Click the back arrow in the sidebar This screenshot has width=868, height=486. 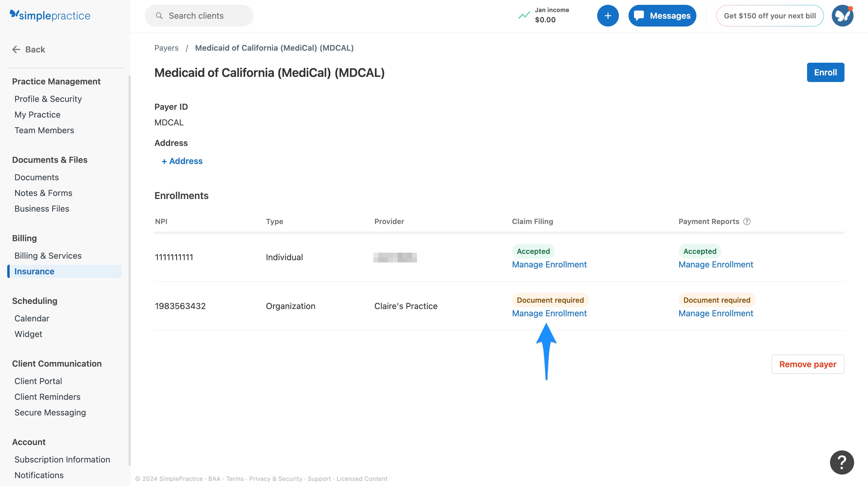coord(16,49)
